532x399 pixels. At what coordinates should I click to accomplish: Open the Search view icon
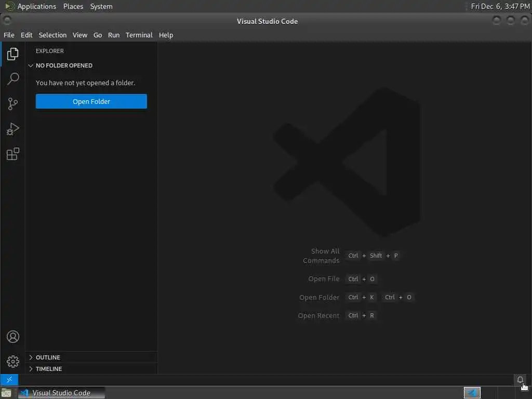13,79
